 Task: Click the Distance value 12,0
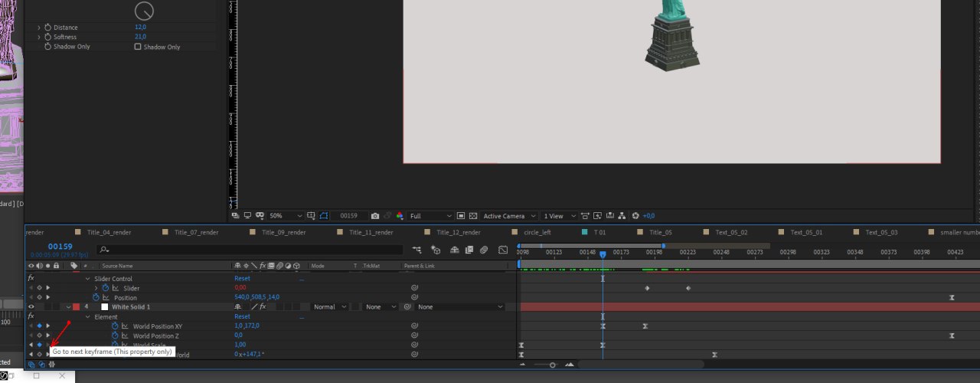140,28
